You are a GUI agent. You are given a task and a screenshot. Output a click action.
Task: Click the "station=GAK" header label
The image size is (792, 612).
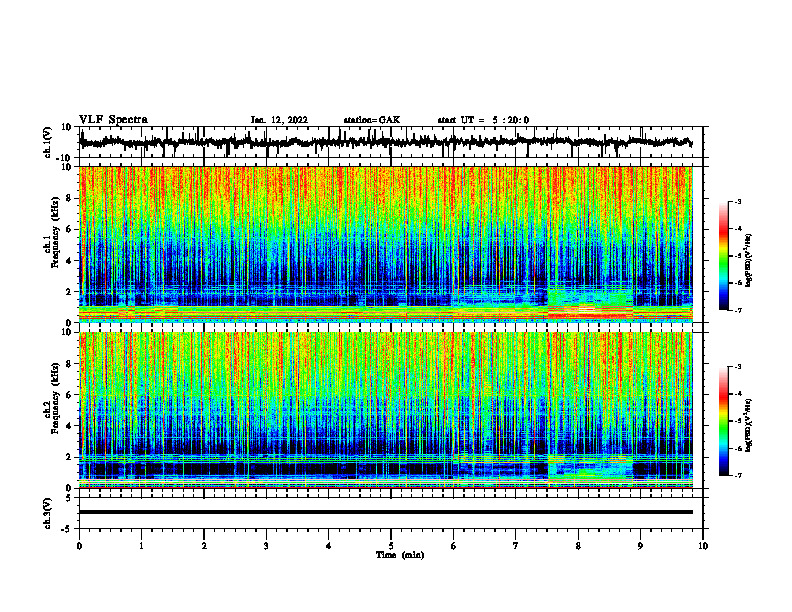[x=372, y=120]
